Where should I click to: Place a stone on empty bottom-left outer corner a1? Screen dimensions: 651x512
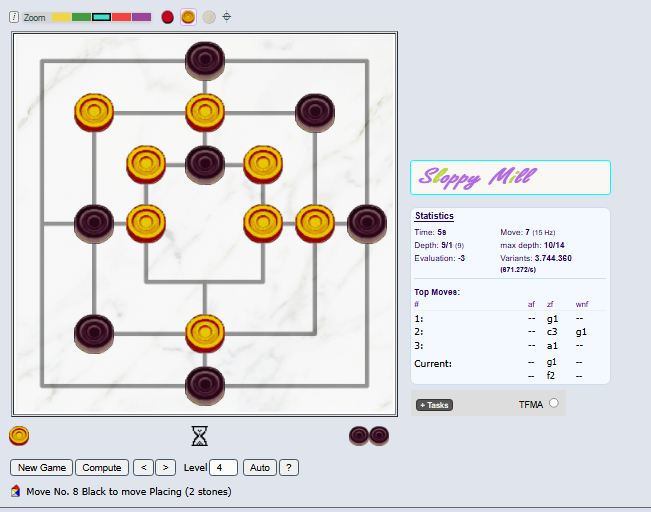click(x=42, y=386)
